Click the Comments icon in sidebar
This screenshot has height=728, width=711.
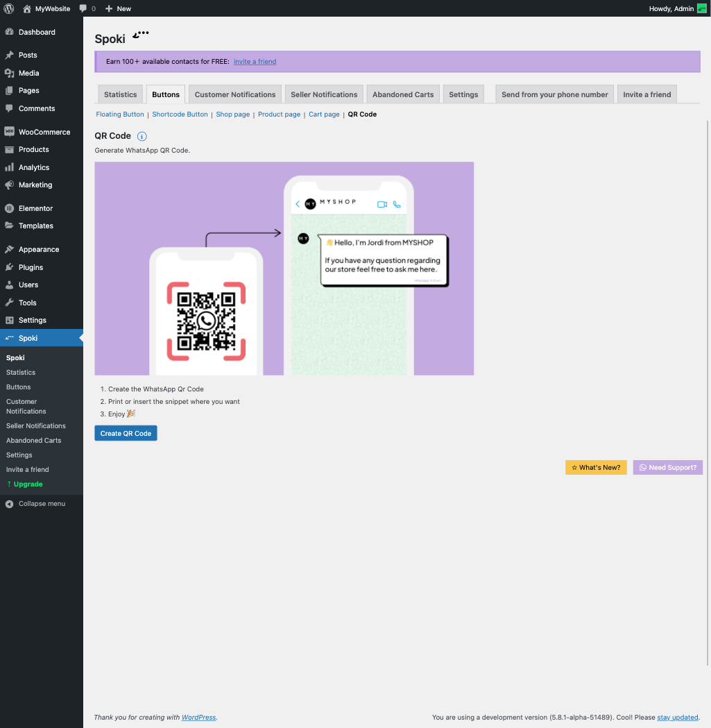click(x=9, y=108)
